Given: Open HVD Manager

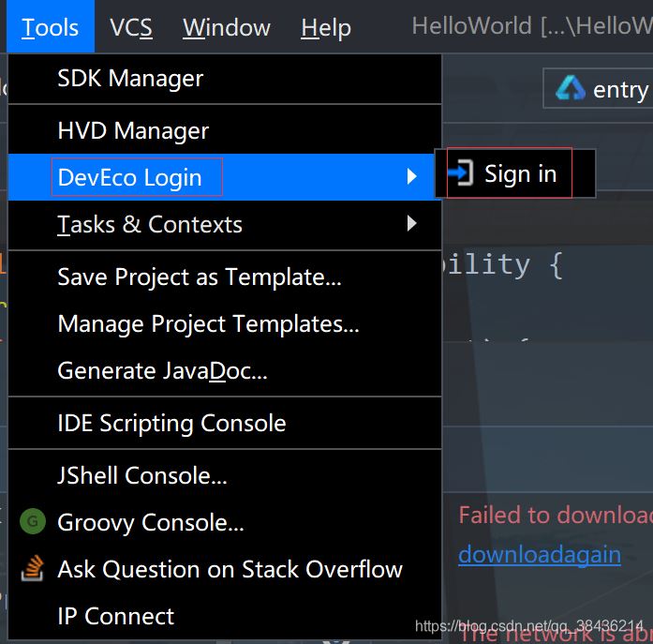Looking at the screenshot, I should pyautogui.click(x=133, y=130).
